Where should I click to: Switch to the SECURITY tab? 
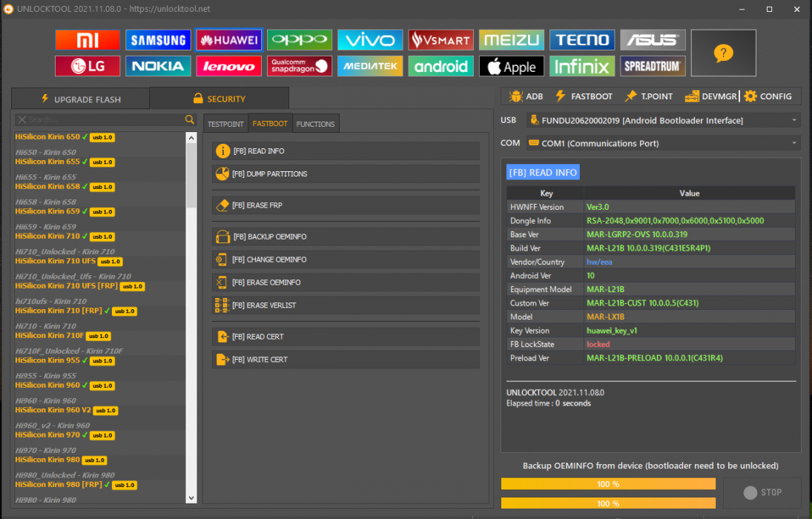click(x=219, y=99)
